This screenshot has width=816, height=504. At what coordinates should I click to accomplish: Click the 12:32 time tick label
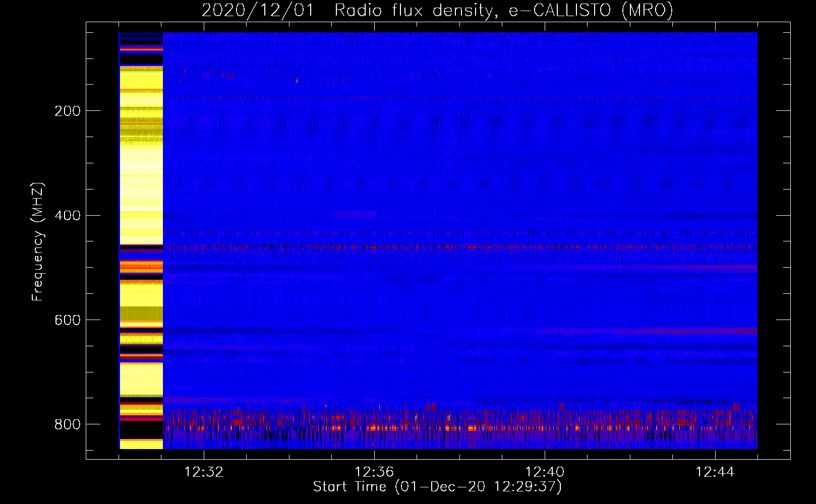(x=204, y=472)
